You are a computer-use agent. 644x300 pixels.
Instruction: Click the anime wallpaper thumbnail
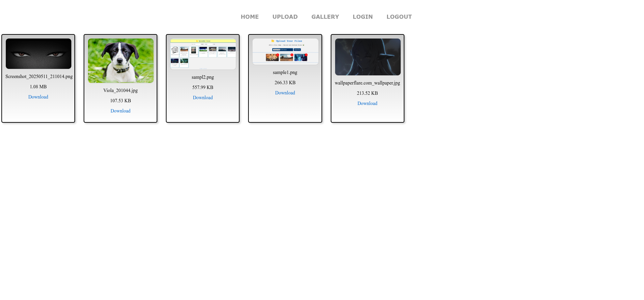point(368,57)
